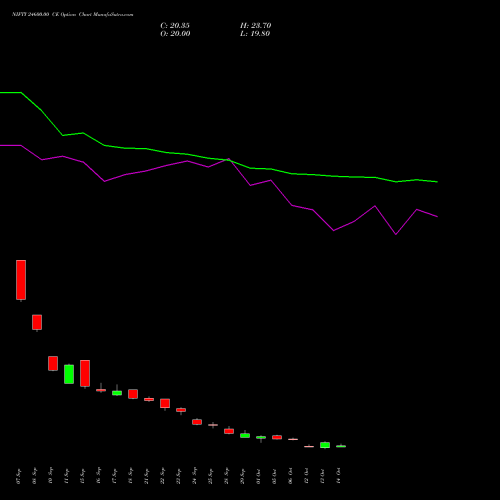Click the 29 Sep date axis label
The image size is (500, 500).
click(243, 476)
